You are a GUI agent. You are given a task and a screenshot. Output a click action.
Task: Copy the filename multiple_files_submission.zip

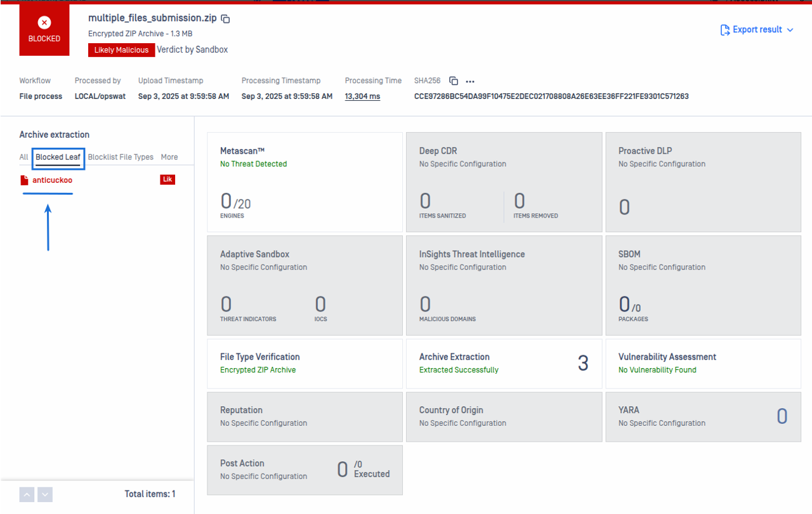(225, 19)
